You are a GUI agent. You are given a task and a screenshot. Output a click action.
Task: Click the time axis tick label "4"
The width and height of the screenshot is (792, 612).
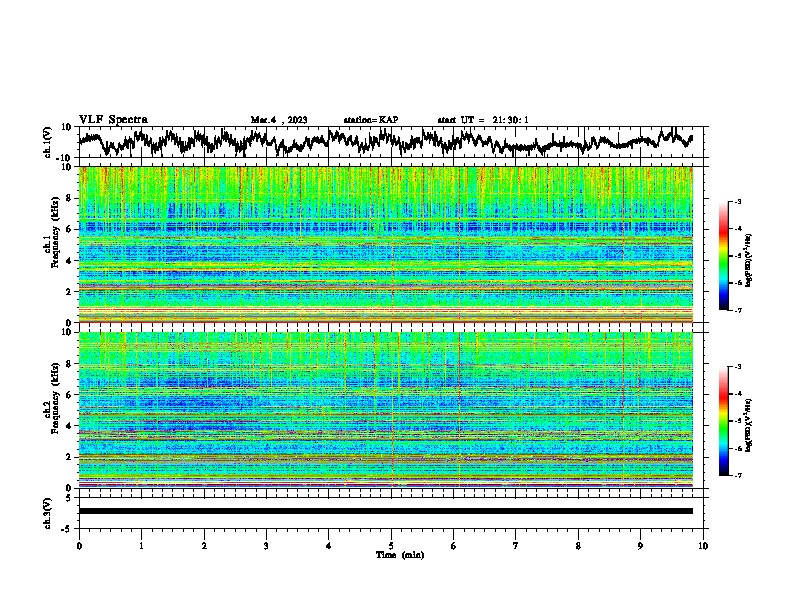pos(329,546)
